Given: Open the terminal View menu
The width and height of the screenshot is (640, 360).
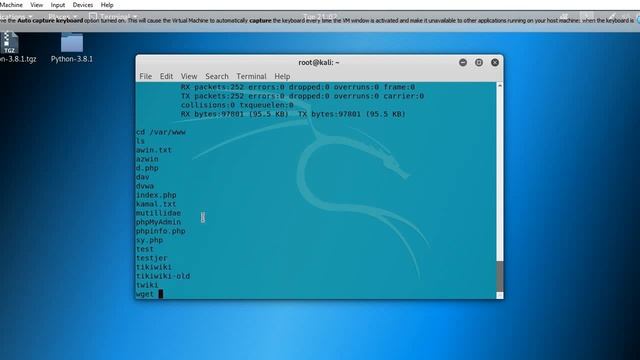Looking at the screenshot, I should 189,76.
